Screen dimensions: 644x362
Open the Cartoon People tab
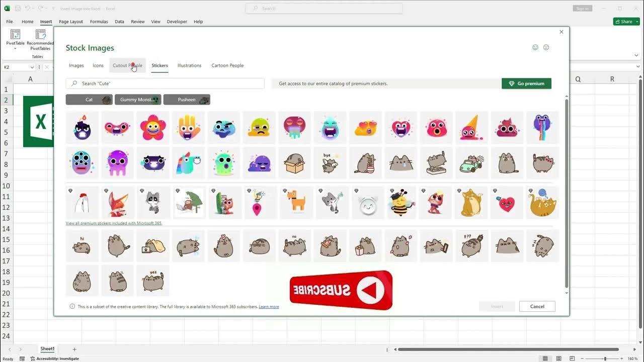pos(227,65)
